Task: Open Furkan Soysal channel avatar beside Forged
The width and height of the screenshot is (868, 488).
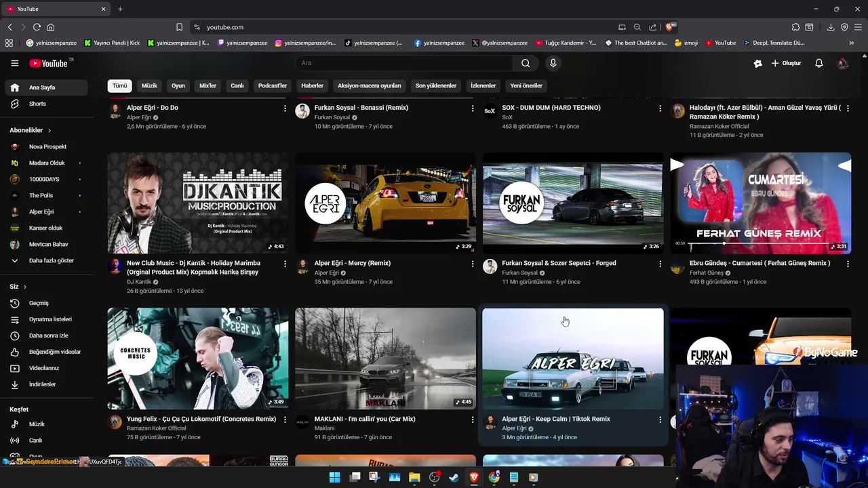Action: (490, 266)
